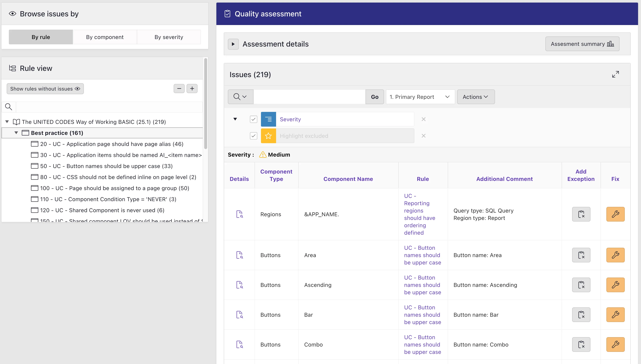The image size is (641, 364).
Task: Collapse all rule tree nodes with minus
Action: [179, 89]
